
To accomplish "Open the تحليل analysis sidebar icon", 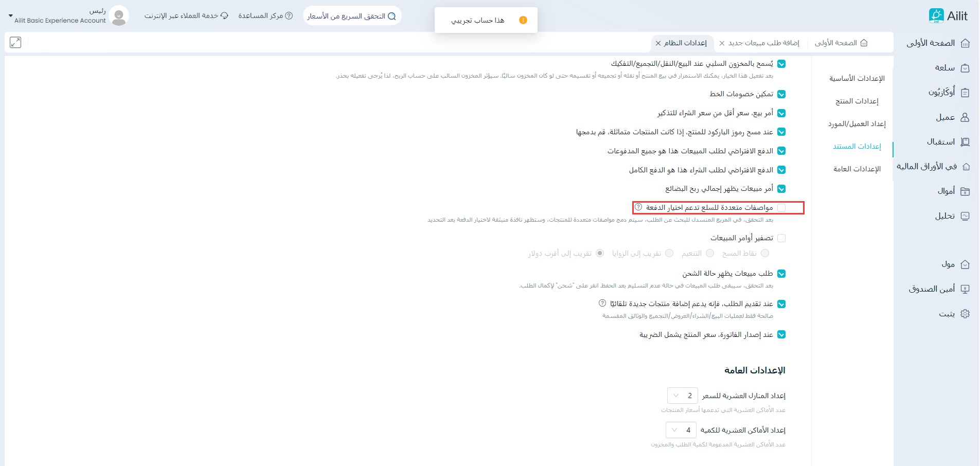I will [965, 216].
